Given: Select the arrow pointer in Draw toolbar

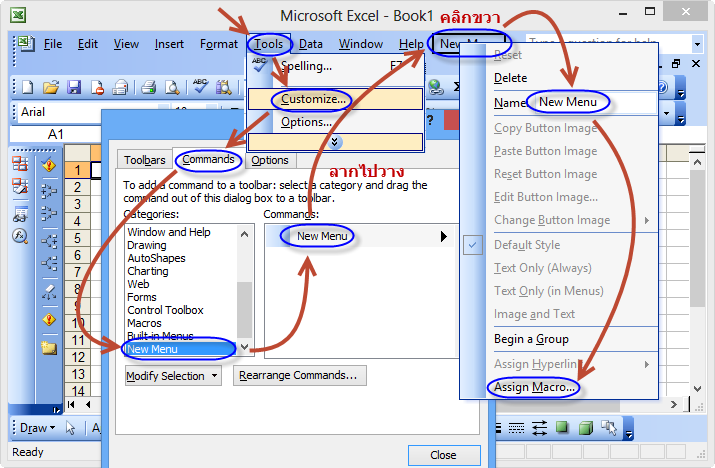Looking at the screenshot, I should (71, 428).
